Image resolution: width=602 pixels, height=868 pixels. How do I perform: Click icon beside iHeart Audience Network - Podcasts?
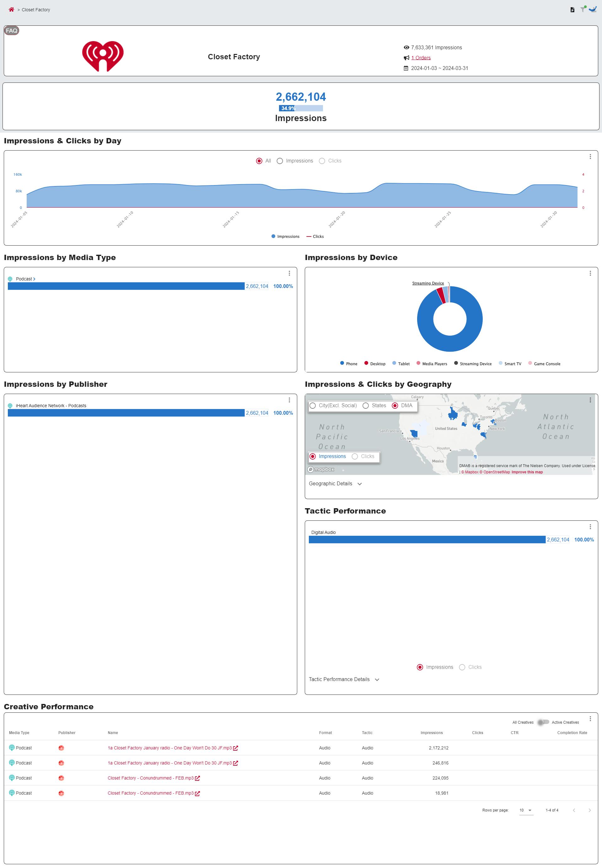click(10, 406)
